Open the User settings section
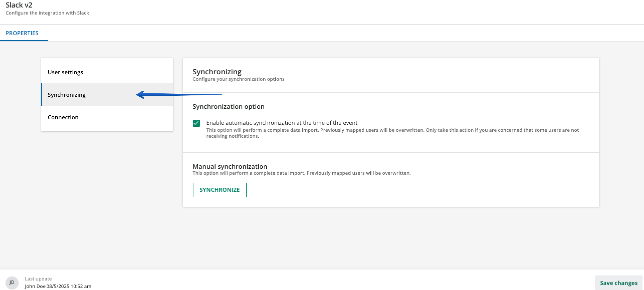The width and height of the screenshot is (644, 290). click(65, 72)
